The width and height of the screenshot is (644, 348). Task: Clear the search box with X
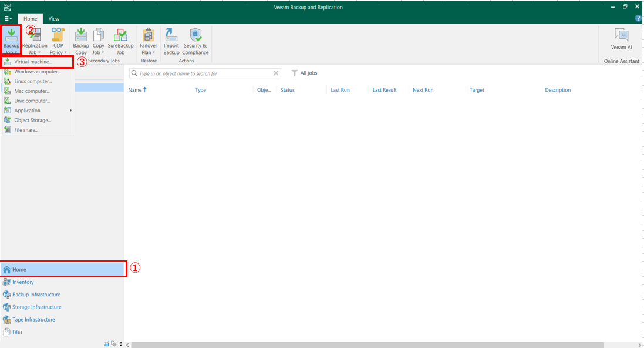tap(276, 73)
